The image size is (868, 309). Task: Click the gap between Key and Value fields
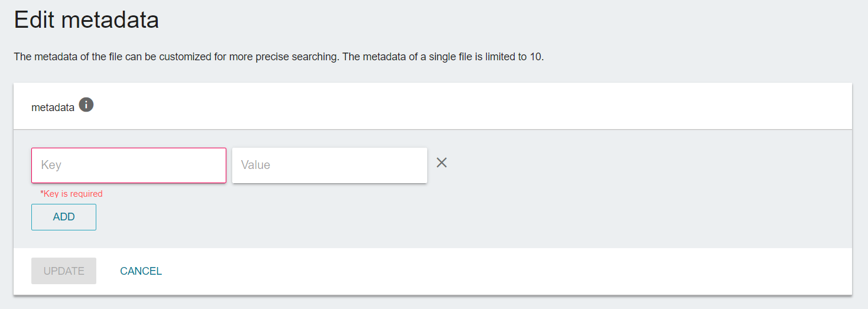[x=229, y=165]
